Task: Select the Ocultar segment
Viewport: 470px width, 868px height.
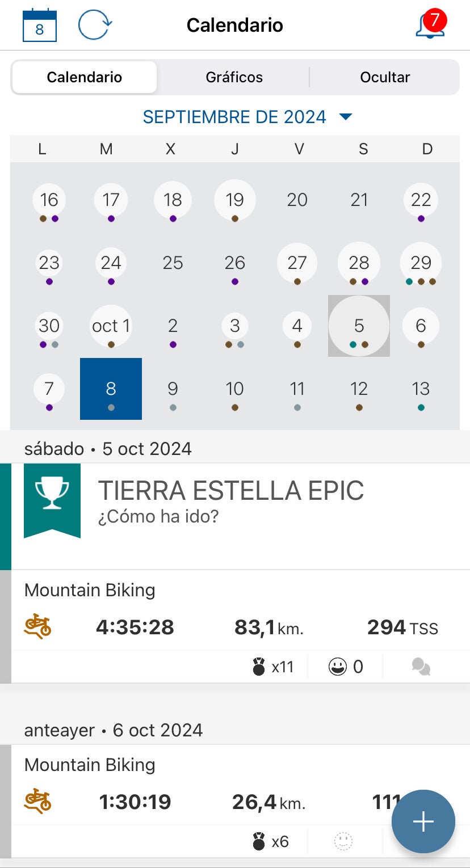Action: (x=385, y=77)
